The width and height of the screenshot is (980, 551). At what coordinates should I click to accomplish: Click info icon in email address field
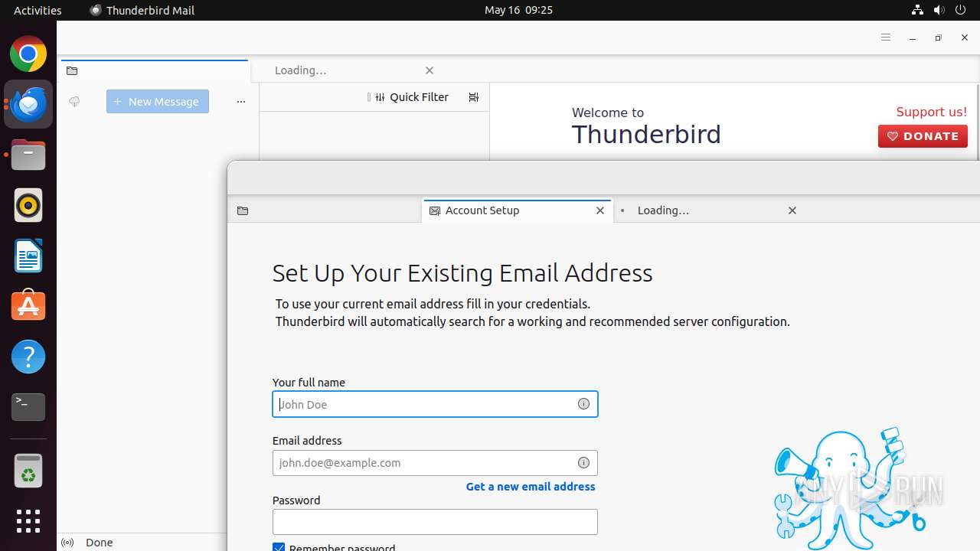tap(583, 462)
